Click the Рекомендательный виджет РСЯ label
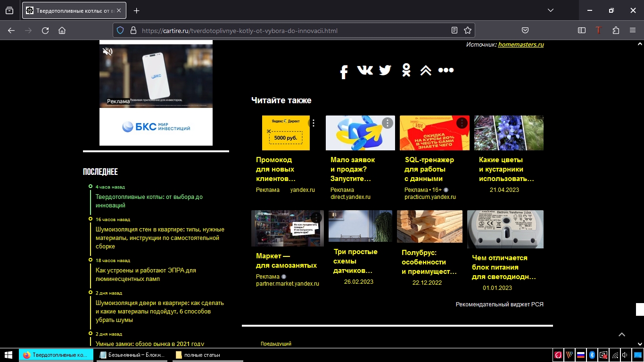644x362 pixels. point(500,304)
